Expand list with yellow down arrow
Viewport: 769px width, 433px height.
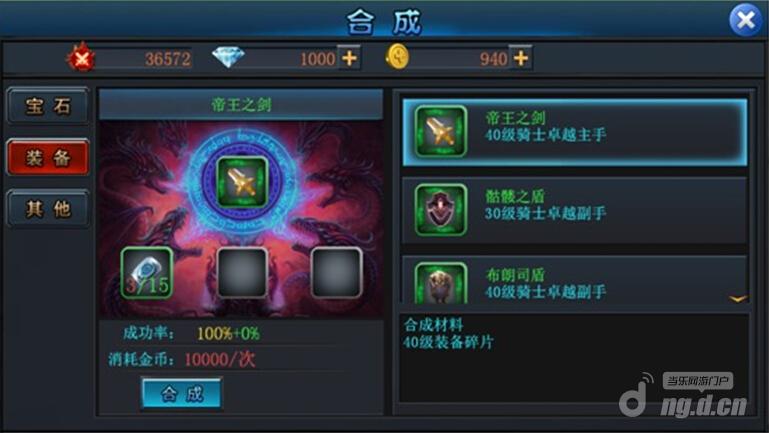point(738,298)
